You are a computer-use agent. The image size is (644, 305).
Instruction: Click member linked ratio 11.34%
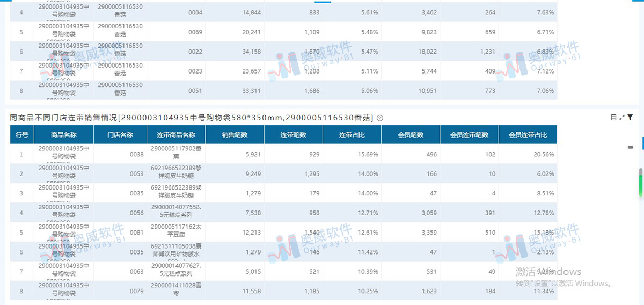545,291
